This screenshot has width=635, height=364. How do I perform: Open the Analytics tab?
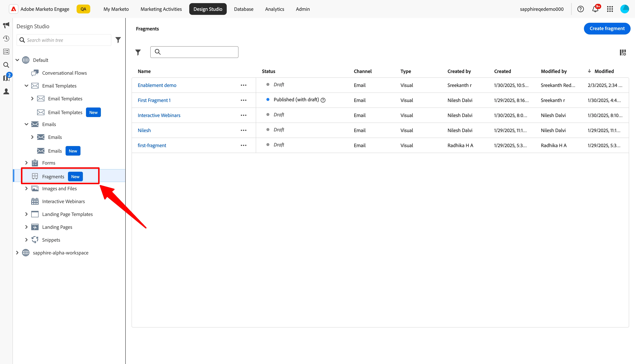(x=274, y=9)
